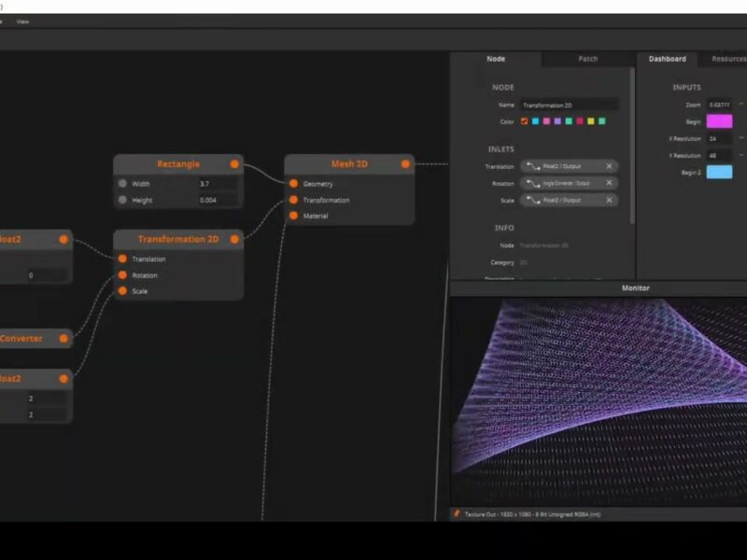This screenshot has height=560, width=747.
Task: Open the magenta Begin color swatch
Action: (719, 121)
